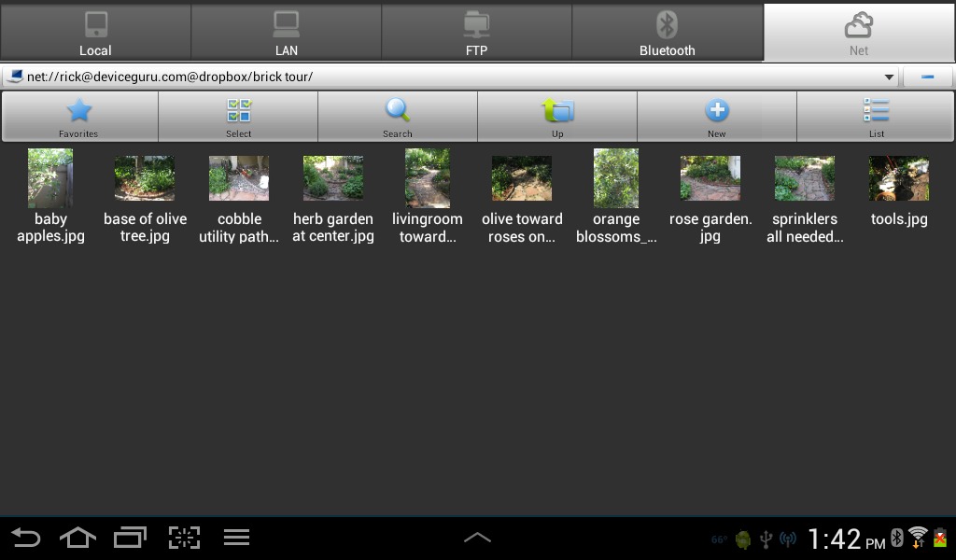Select the Net cloud tab

(859, 33)
